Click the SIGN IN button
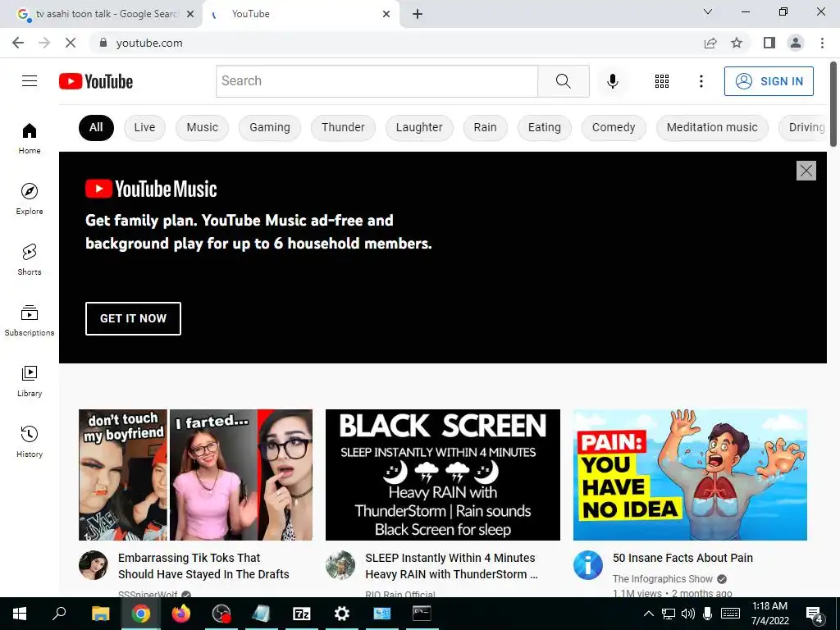 click(769, 81)
